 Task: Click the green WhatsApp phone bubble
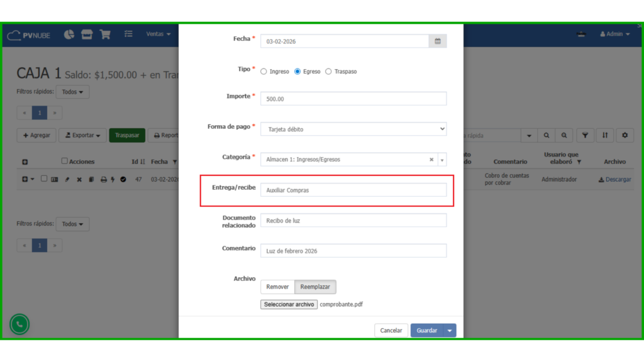click(19, 324)
